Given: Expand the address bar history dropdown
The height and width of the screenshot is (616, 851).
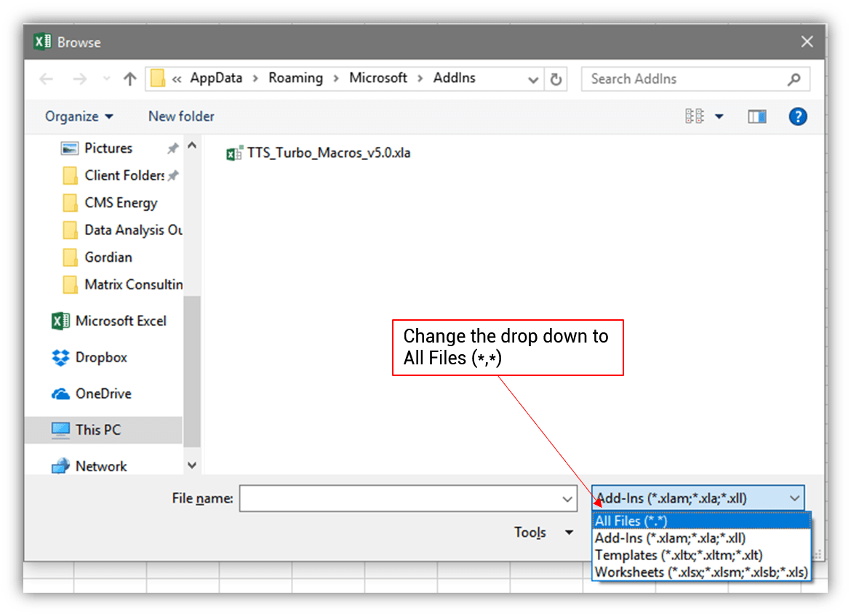Looking at the screenshot, I should (533, 79).
